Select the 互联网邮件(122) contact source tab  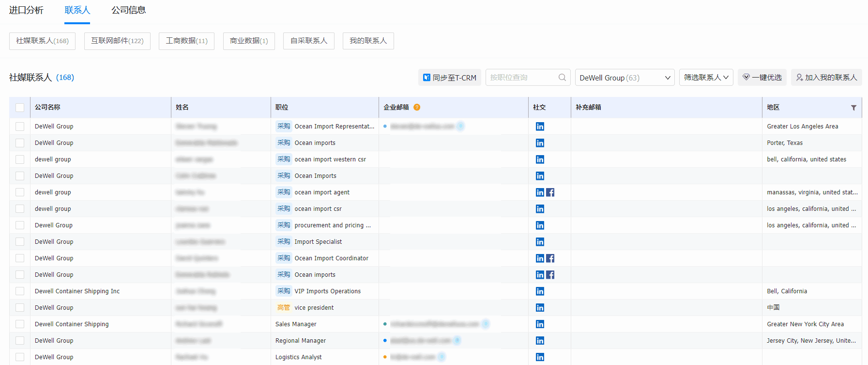point(117,41)
